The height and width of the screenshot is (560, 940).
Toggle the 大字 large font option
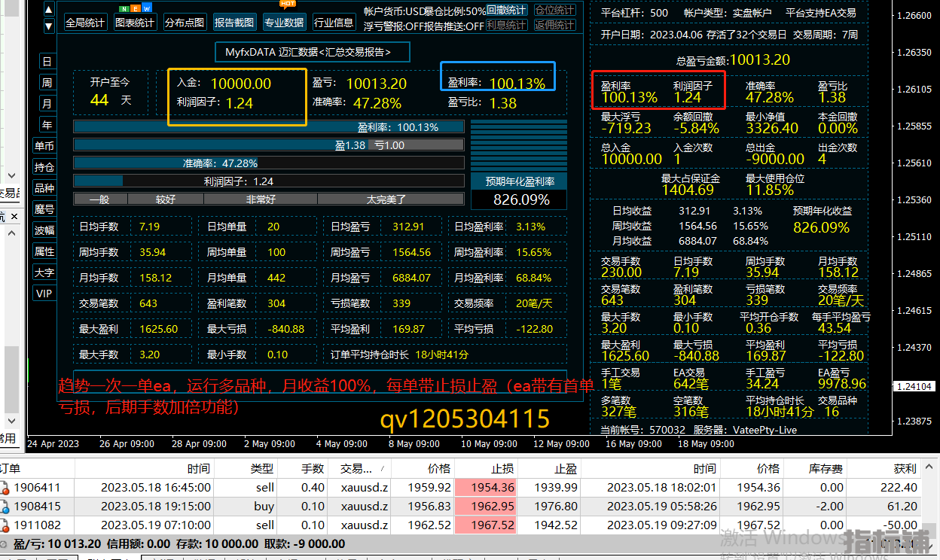[44, 272]
